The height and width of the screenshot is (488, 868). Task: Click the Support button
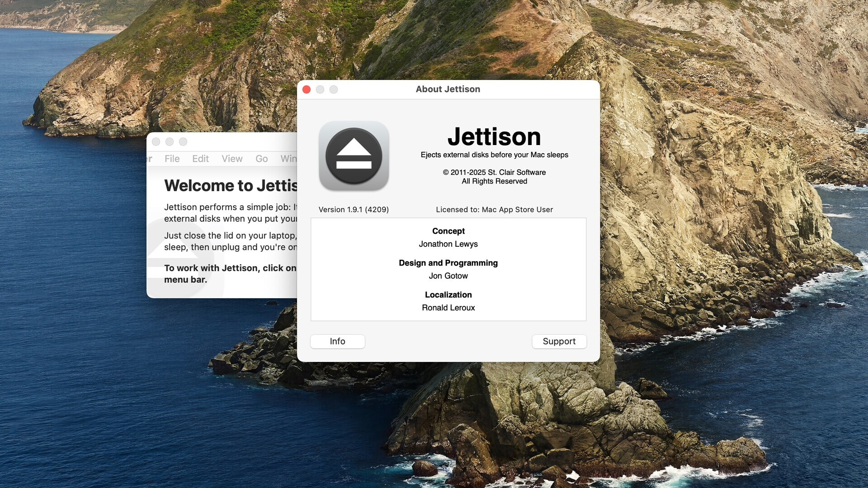click(x=559, y=342)
